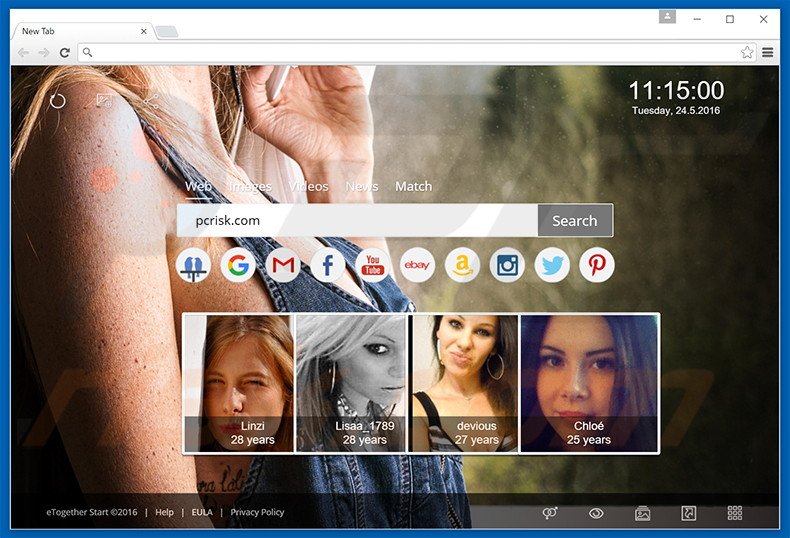790x538 pixels.
Task: Open the Pinterest shortcut icon
Action: (597, 265)
